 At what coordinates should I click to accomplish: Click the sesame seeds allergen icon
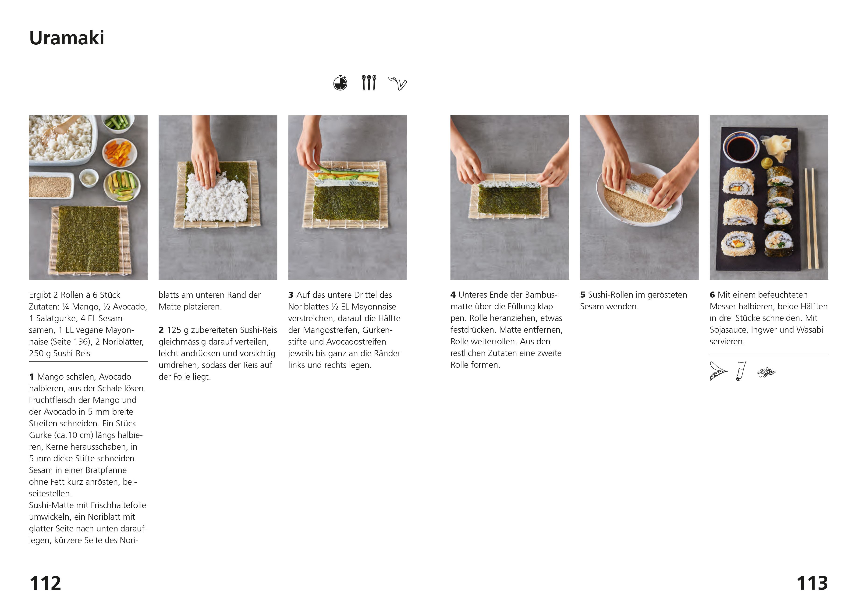766,372
